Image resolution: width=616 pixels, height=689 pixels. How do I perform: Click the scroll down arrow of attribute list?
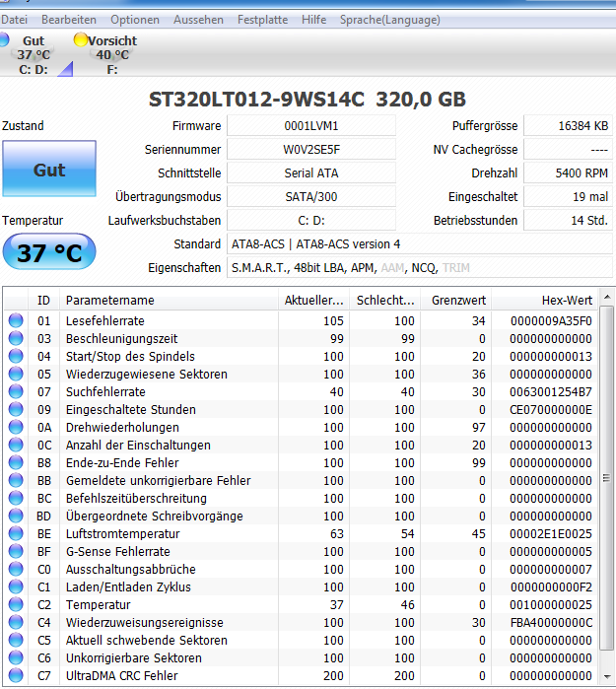[607, 677]
